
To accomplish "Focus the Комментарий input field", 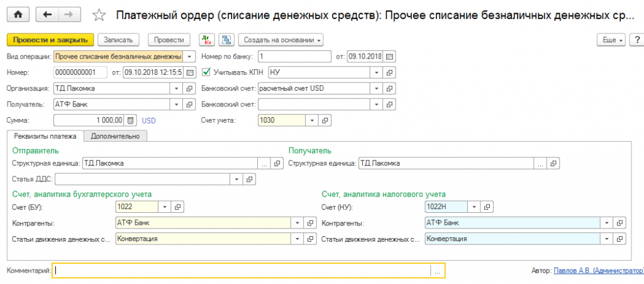I will click(x=242, y=271).
